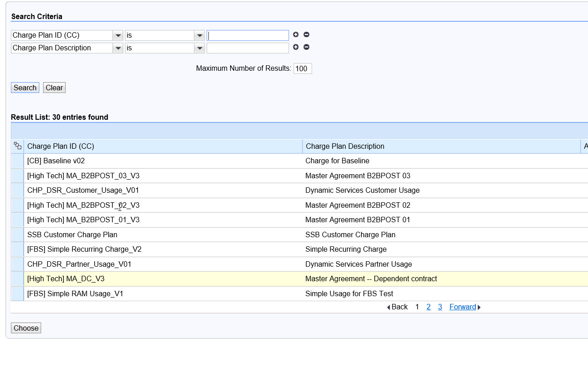The width and height of the screenshot is (588, 376).
Task: Click the Forward pagination link
Action: pos(463,307)
